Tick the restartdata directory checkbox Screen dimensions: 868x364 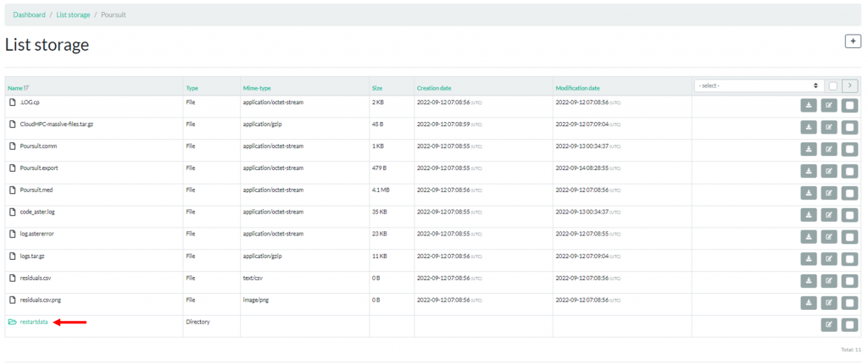[849, 325]
